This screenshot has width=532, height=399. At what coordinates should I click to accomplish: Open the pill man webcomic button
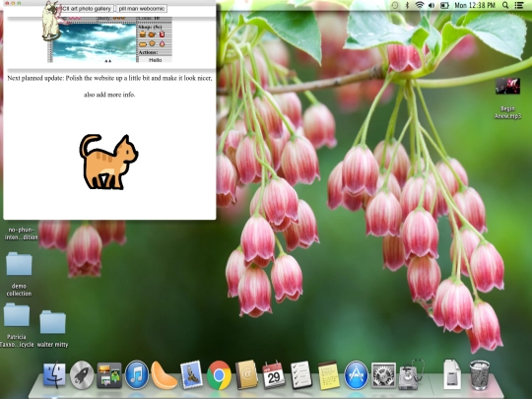pos(142,9)
